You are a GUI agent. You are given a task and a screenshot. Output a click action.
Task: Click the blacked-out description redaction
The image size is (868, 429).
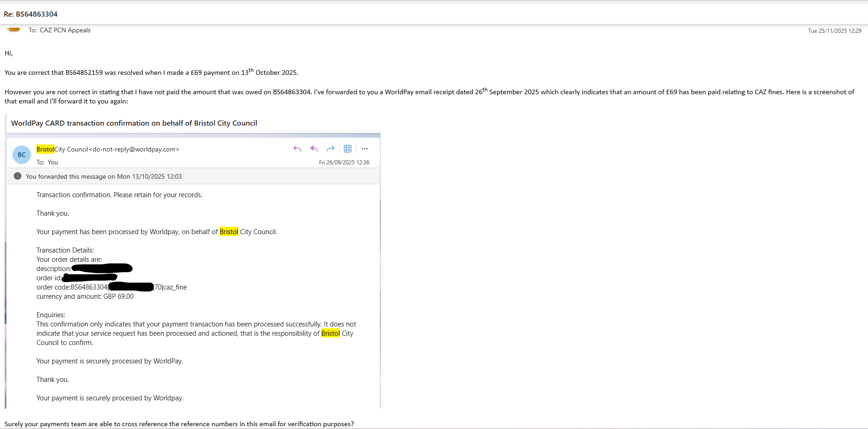[102, 268]
